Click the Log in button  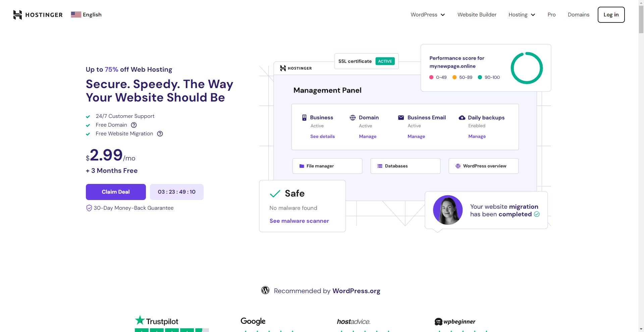point(611,15)
